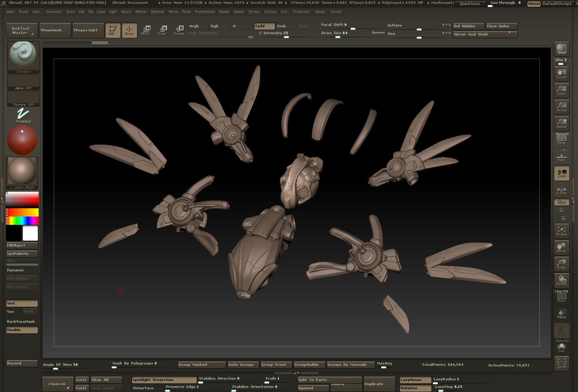
Task: Set Actual size view icon
Action: pos(561,107)
